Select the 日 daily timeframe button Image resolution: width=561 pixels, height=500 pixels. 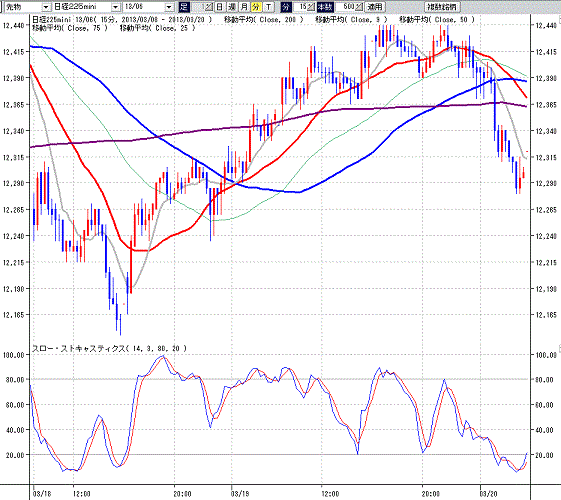(x=220, y=7)
